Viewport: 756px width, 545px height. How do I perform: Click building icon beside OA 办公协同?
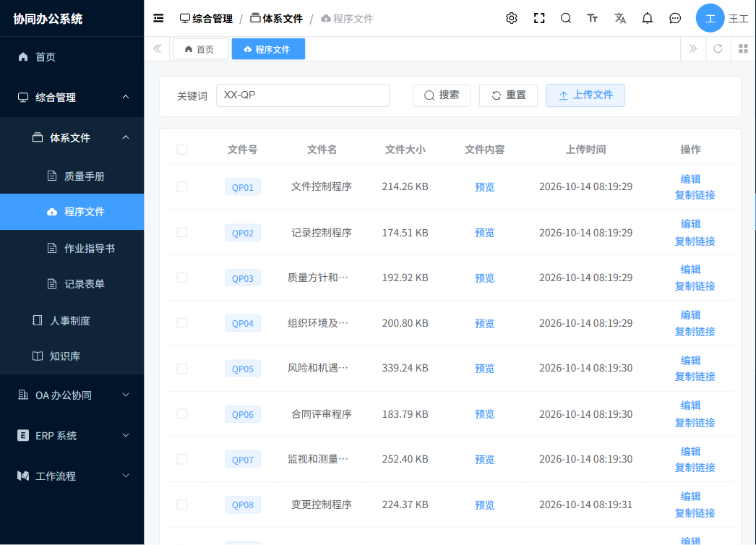[22, 395]
